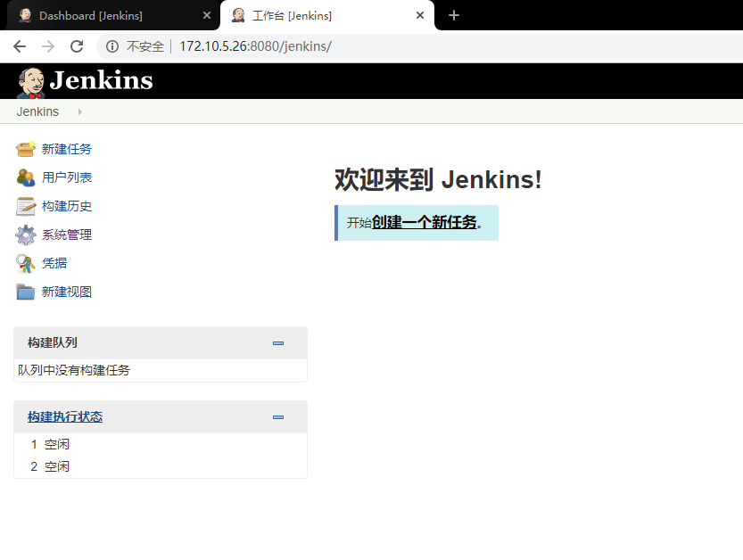The height and width of the screenshot is (560, 743).
Task: Click the 构建队列 panel title
Action: pyautogui.click(x=52, y=342)
